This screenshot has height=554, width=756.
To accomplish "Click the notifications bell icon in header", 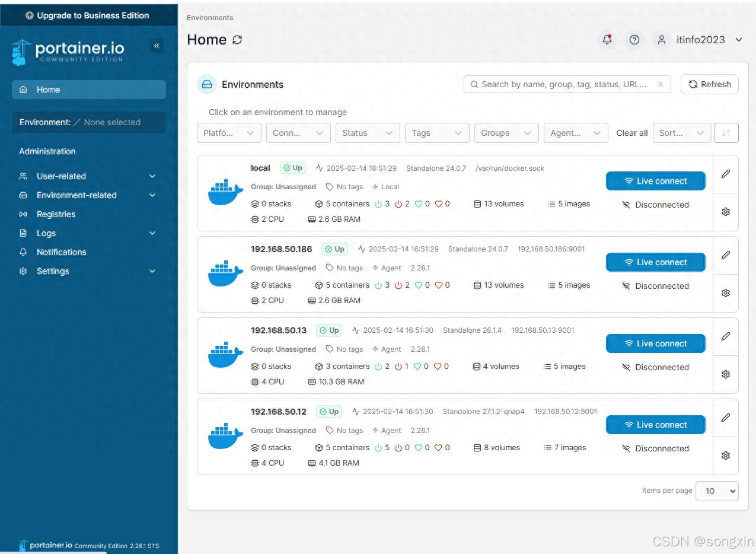I will [x=607, y=40].
